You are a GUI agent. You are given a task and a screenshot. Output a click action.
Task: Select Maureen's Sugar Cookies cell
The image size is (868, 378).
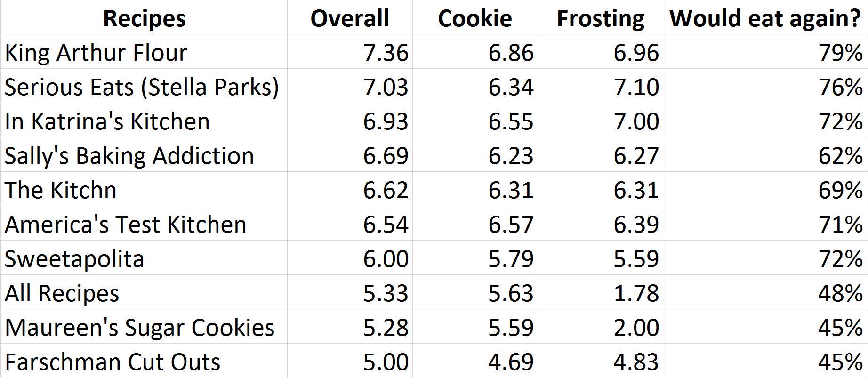144,327
